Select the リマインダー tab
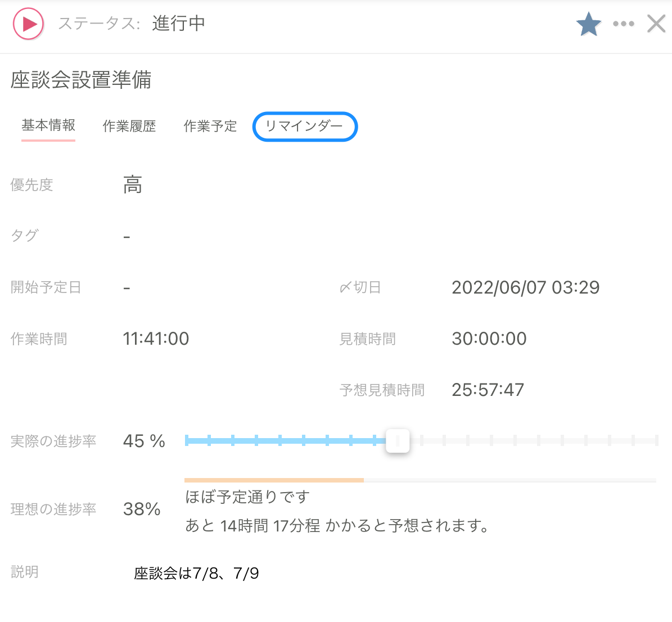 (x=305, y=127)
